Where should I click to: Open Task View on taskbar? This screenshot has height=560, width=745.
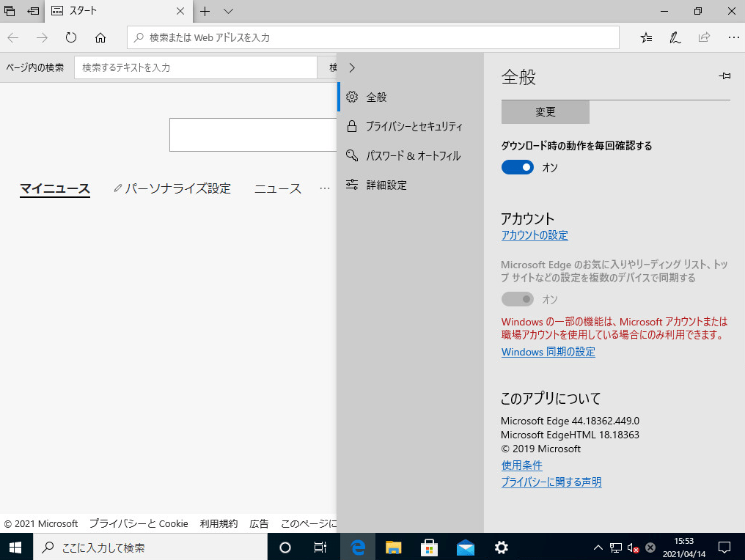(x=320, y=548)
